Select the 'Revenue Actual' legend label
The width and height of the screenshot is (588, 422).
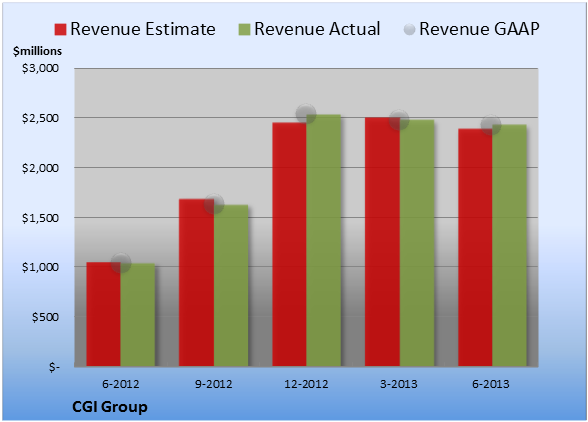pos(317,29)
